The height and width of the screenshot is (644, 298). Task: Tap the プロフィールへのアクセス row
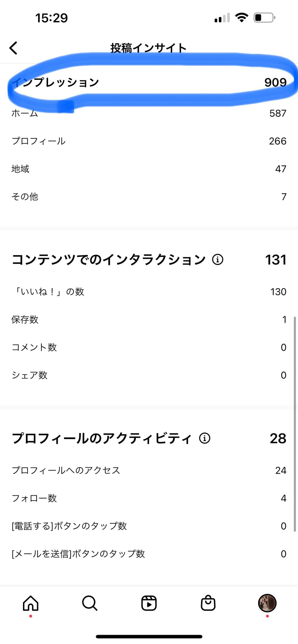click(x=149, y=470)
